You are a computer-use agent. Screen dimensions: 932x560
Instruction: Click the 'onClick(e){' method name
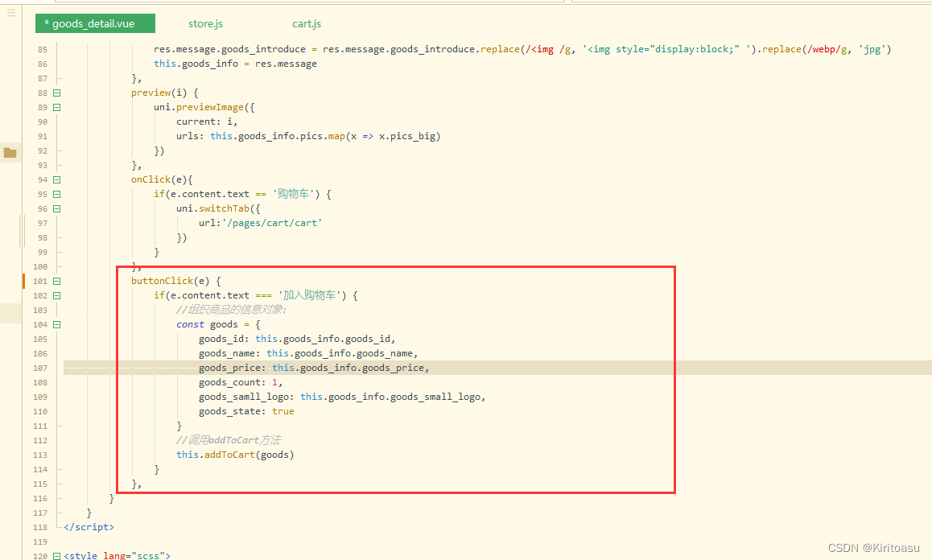click(x=163, y=179)
